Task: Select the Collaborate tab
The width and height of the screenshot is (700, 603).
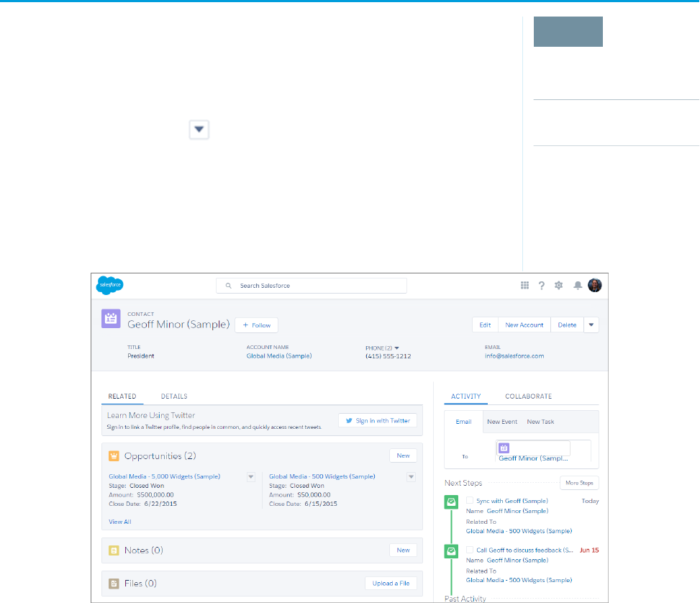Action: pyautogui.click(x=529, y=396)
